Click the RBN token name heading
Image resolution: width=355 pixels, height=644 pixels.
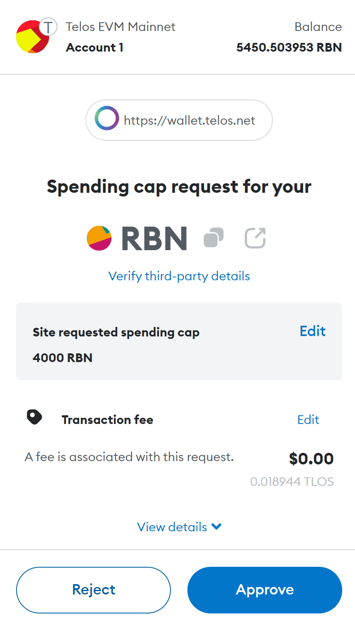(x=154, y=239)
